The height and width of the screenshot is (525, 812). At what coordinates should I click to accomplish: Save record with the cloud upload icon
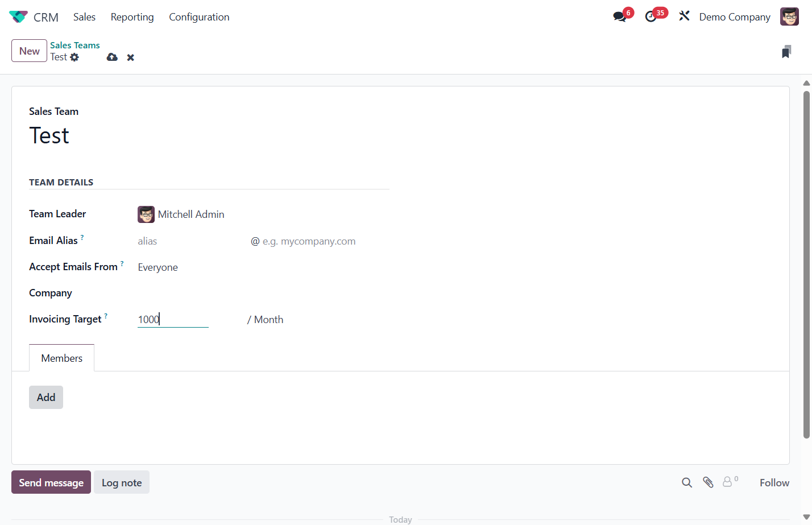tap(112, 57)
